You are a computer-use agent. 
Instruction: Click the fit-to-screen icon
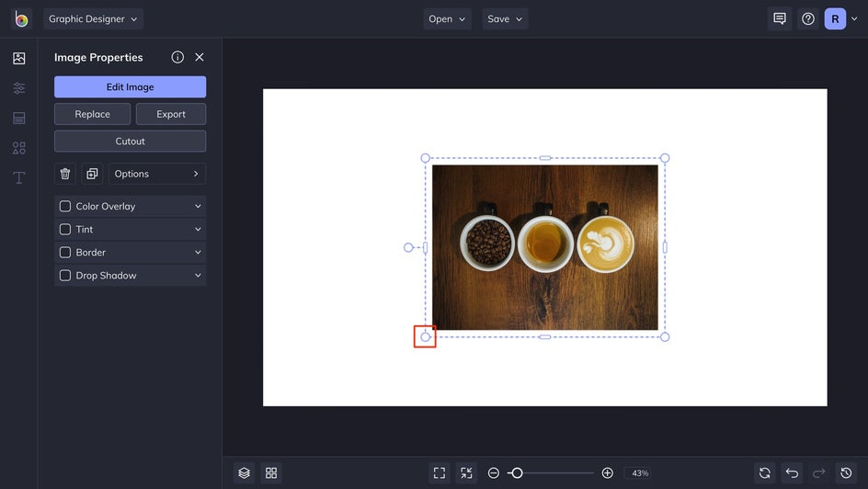click(440, 472)
